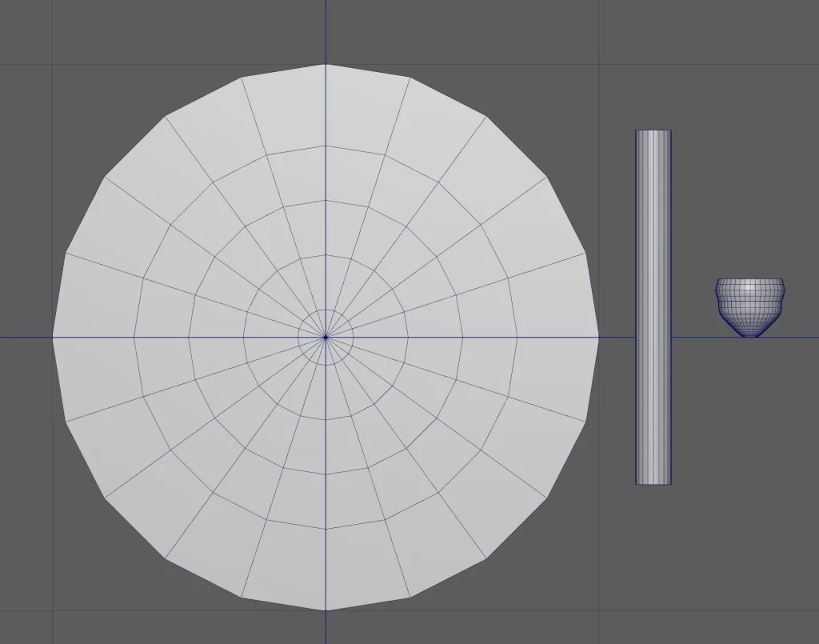
Task: Click the narrow base of the bowl mesh
Action: click(x=749, y=335)
